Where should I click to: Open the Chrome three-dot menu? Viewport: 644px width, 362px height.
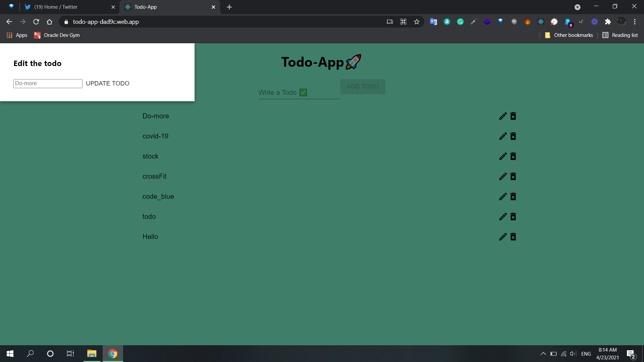pos(635,22)
